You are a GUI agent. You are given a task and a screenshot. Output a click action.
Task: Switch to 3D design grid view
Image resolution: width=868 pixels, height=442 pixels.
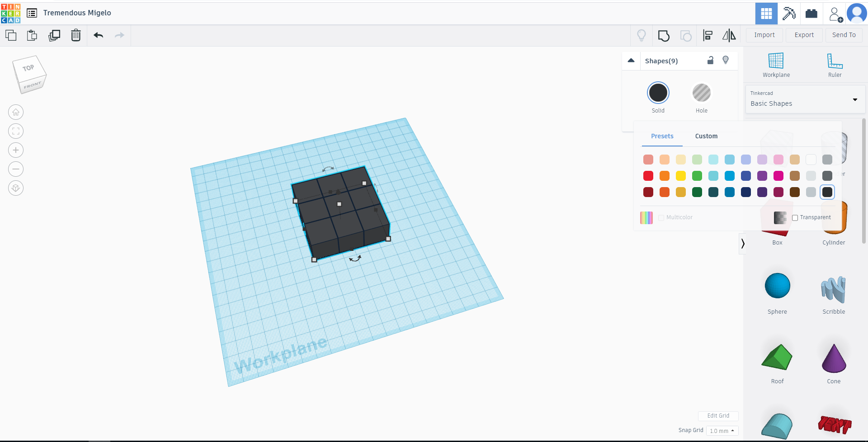[x=766, y=14]
